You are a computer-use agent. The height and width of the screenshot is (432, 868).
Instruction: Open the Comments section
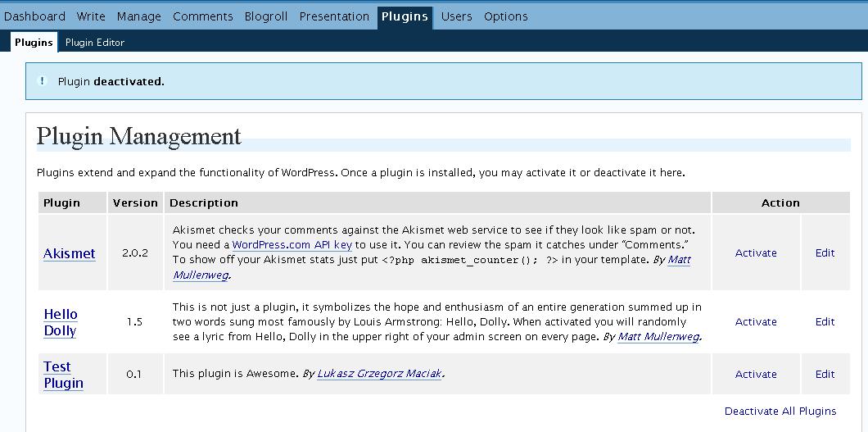203,16
